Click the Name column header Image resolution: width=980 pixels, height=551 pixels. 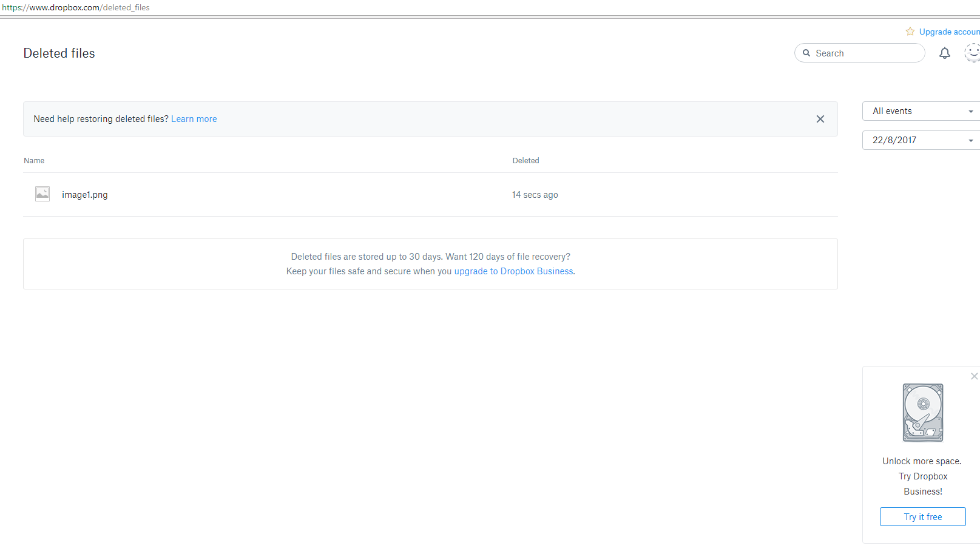coord(34,161)
